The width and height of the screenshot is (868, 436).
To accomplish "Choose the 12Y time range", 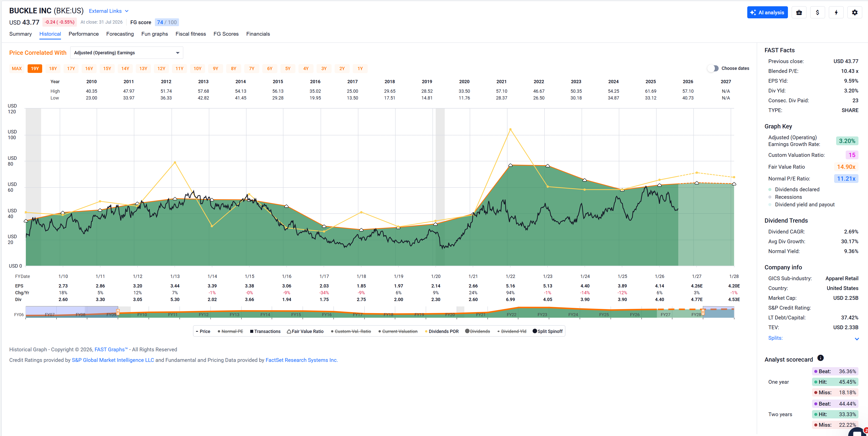I will point(161,69).
